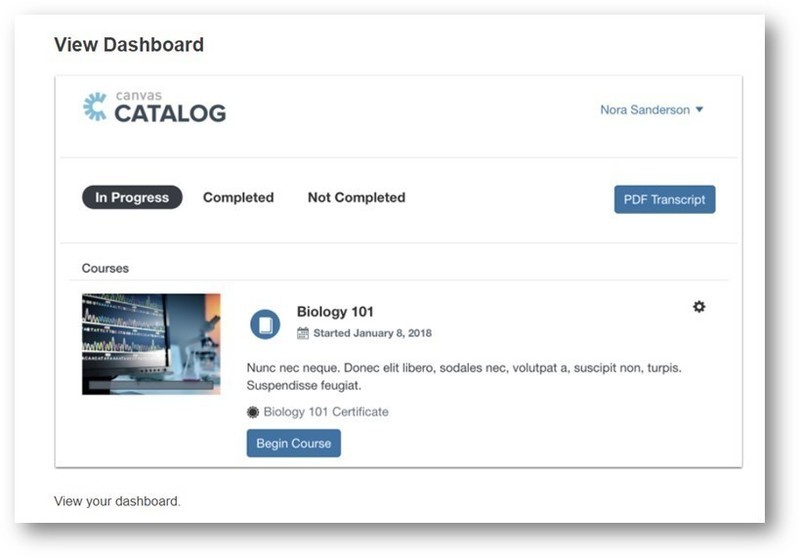Click the CATALOG wordmark text
Viewport: 800px width, 558px height.
[170, 113]
